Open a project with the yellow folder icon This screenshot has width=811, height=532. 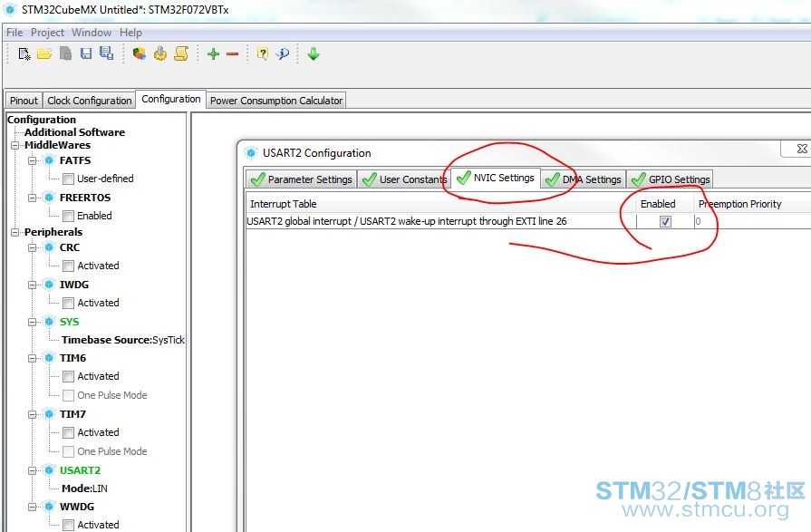pyautogui.click(x=44, y=53)
